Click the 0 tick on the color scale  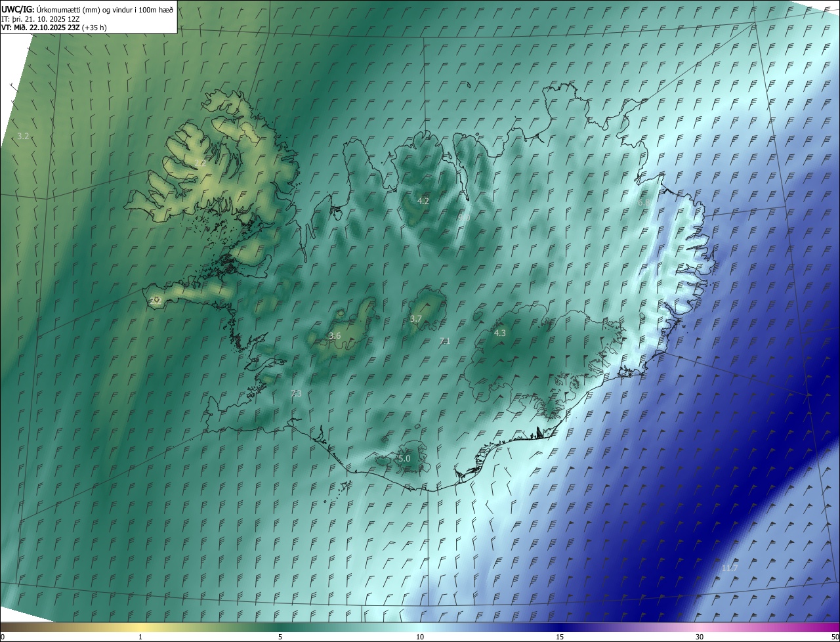point(3,637)
